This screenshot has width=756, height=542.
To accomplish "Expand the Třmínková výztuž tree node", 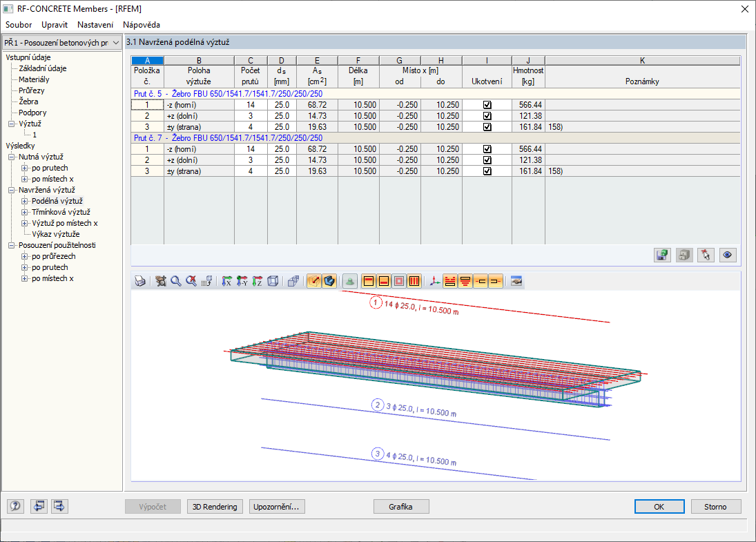I will [25, 212].
